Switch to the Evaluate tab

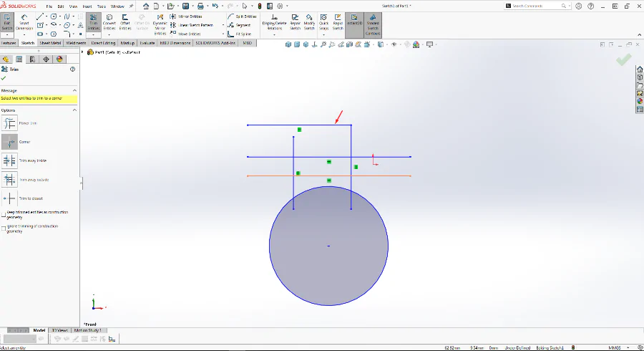[147, 43]
